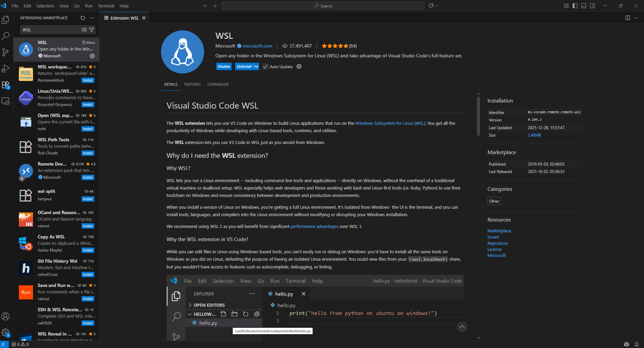Screen dimensions: 644x348
Task: Open the Repository resource link
Action: [497, 243]
